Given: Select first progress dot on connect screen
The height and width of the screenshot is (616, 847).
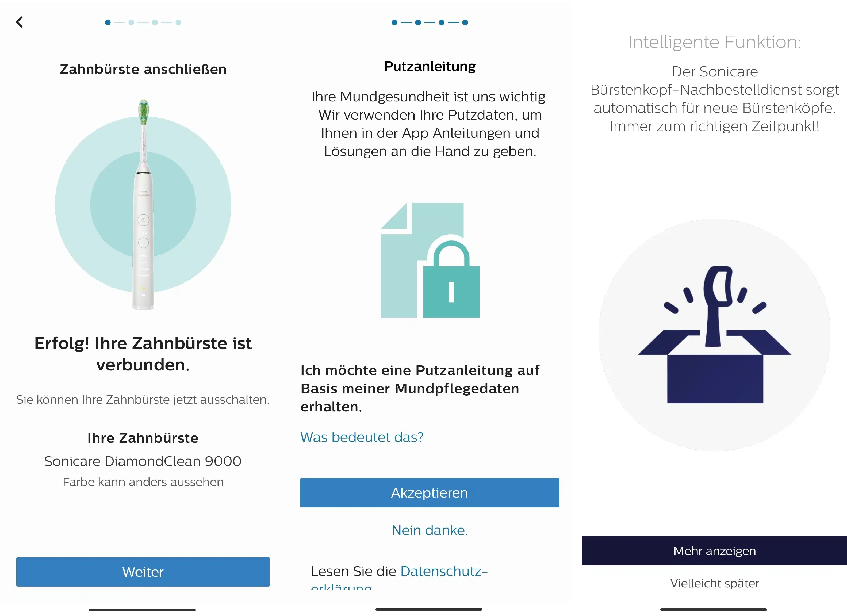Looking at the screenshot, I should [108, 22].
